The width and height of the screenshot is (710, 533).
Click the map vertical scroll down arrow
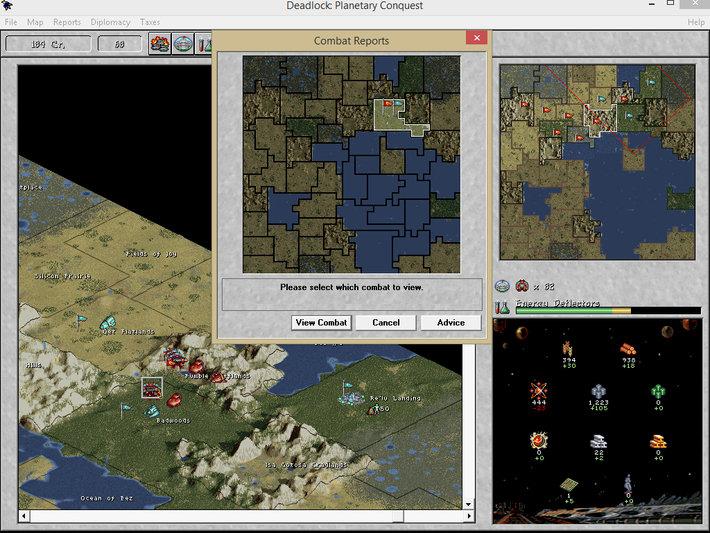(469, 504)
